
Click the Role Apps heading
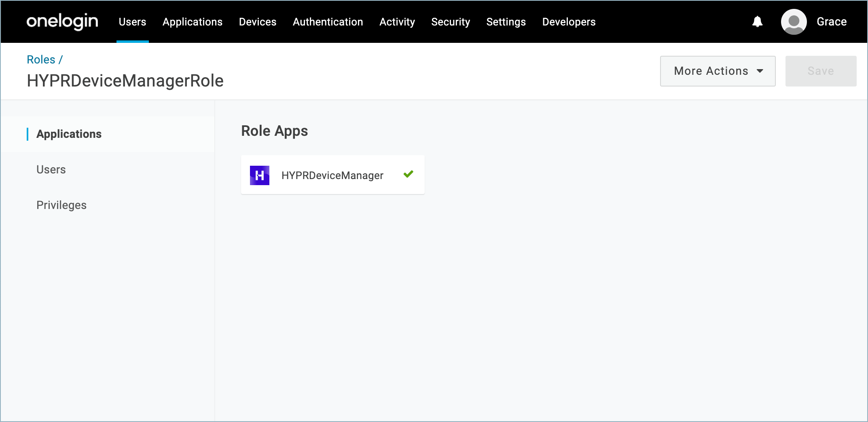click(x=274, y=131)
